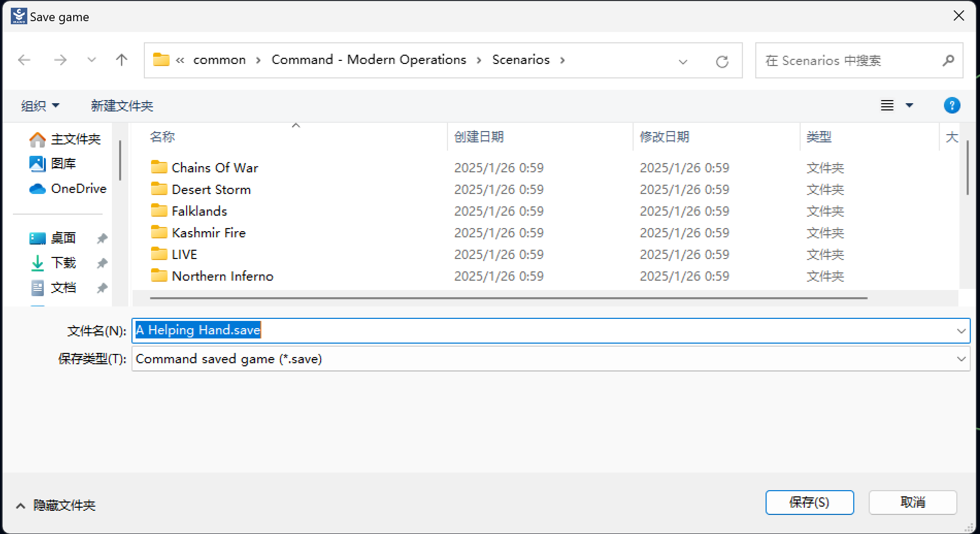Screen dimensions: 980x534
Task: Click the refresh icon in address bar
Action: coord(722,61)
